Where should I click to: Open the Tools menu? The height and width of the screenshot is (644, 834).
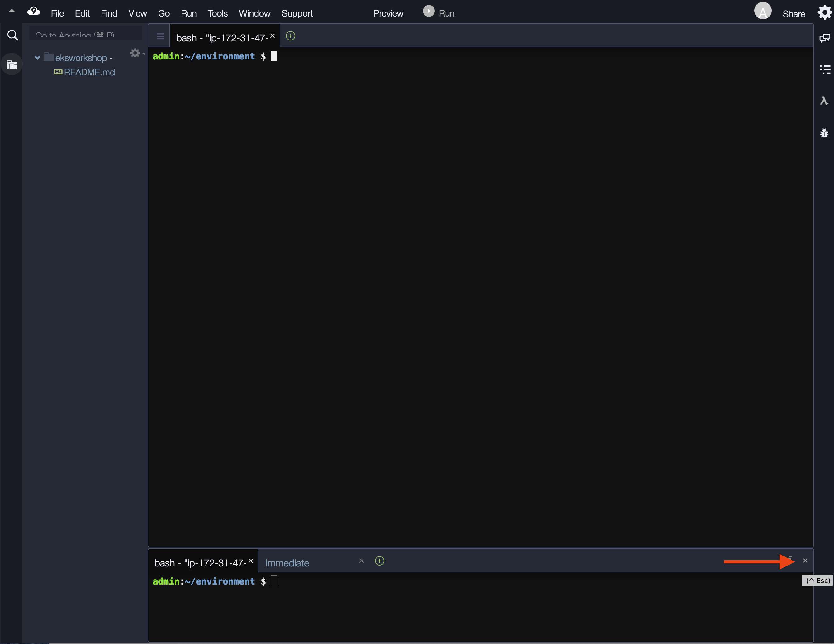point(217,13)
